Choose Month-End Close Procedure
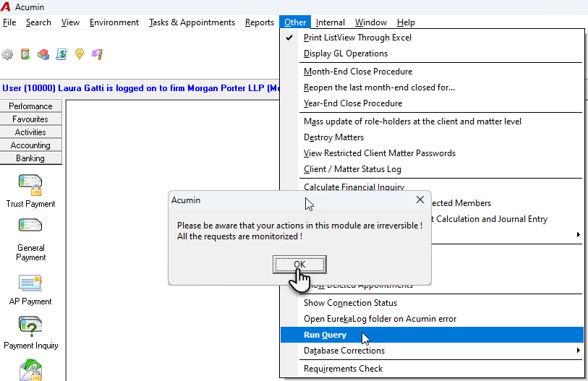The width and height of the screenshot is (588, 381). coord(432,72)
